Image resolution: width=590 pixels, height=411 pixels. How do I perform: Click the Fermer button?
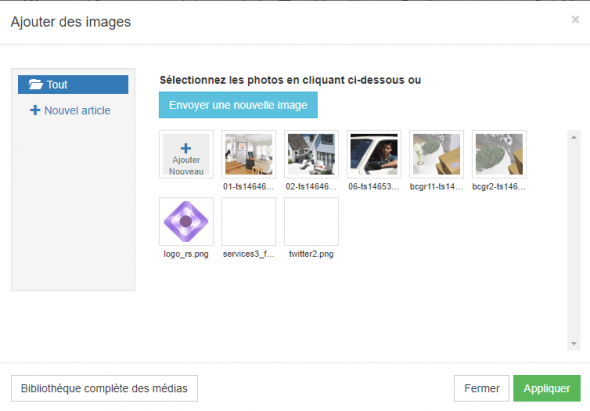(x=482, y=388)
